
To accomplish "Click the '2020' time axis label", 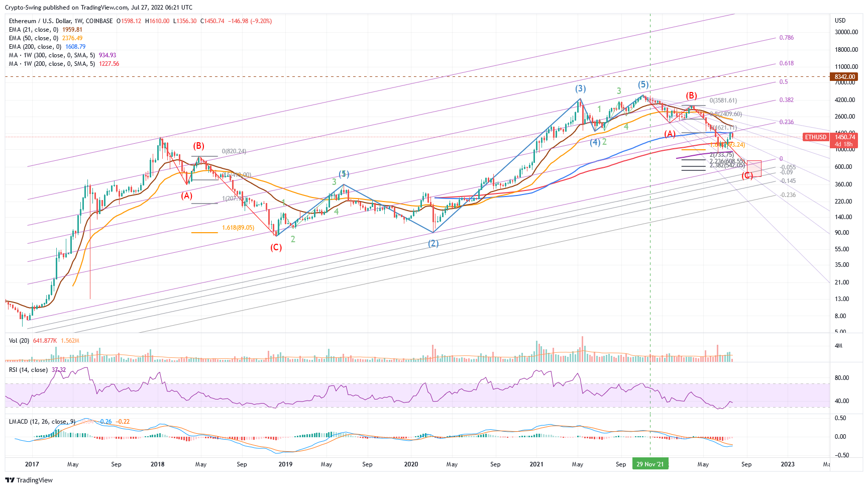I will 411,464.
